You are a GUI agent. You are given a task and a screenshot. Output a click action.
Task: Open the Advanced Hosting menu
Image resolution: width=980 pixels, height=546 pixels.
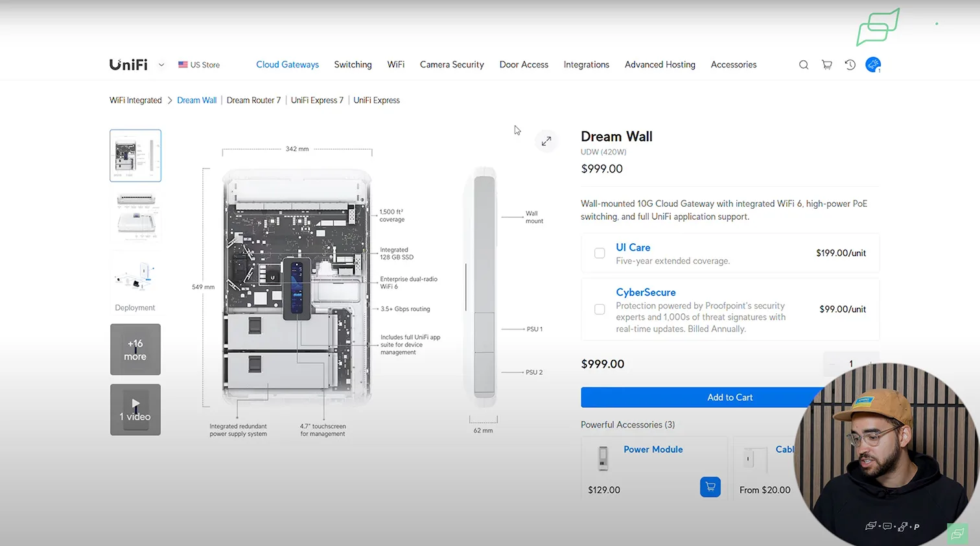[x=660, y=65]
